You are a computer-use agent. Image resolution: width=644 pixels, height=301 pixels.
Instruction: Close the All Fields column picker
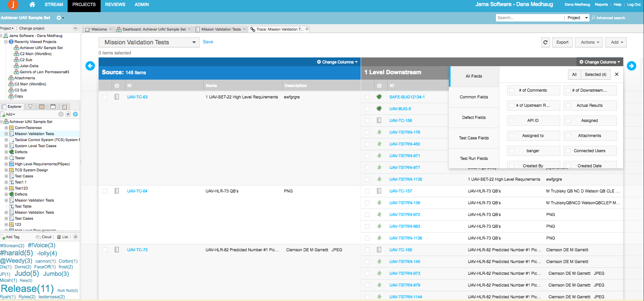tap(617, 74)
